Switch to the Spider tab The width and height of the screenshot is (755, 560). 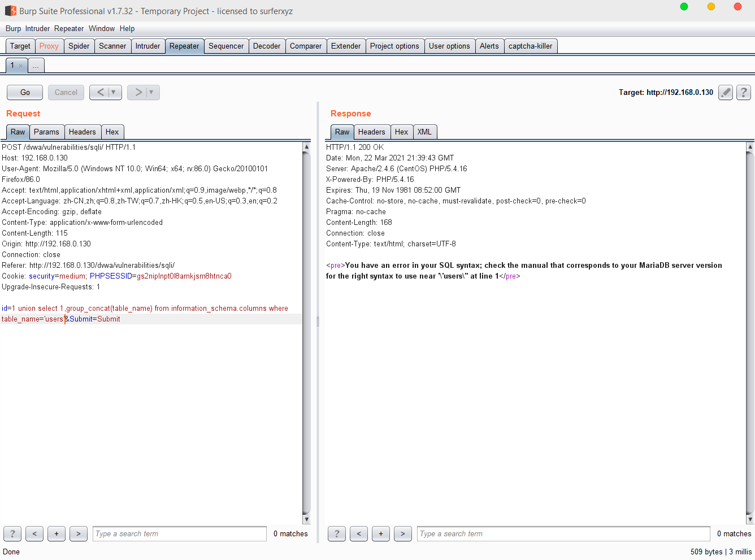[79, 46]
